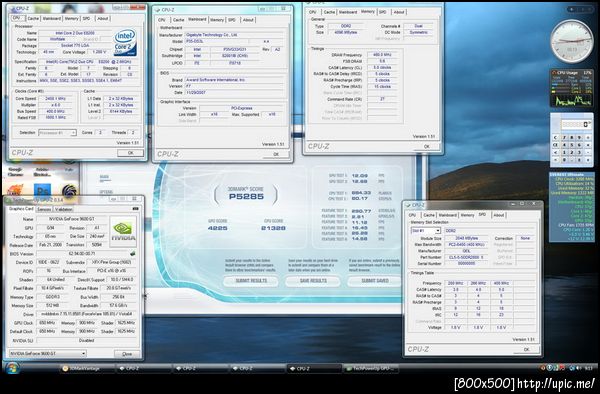Click the CE key on calculator gadget

tap(555, 145)
